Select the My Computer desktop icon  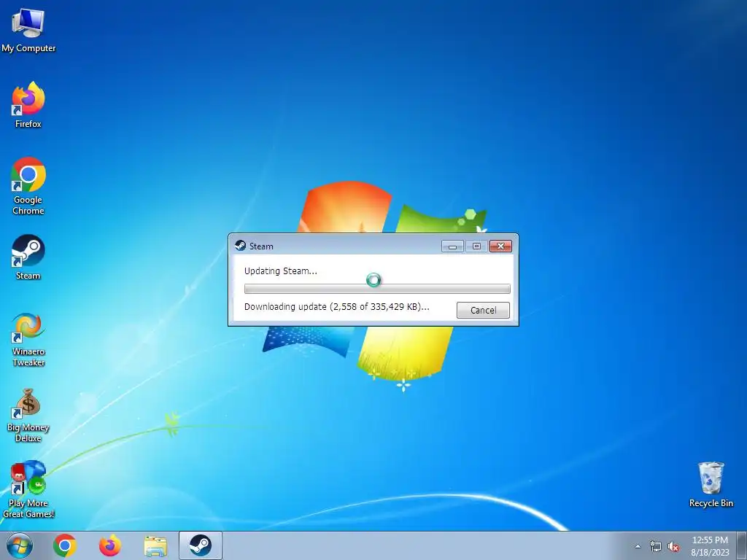click(28, 31)
